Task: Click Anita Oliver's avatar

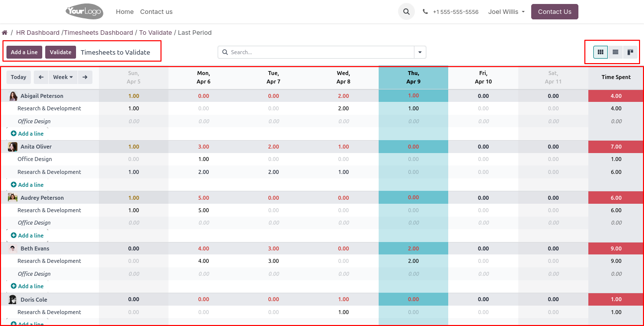Action: coord(13,147)
